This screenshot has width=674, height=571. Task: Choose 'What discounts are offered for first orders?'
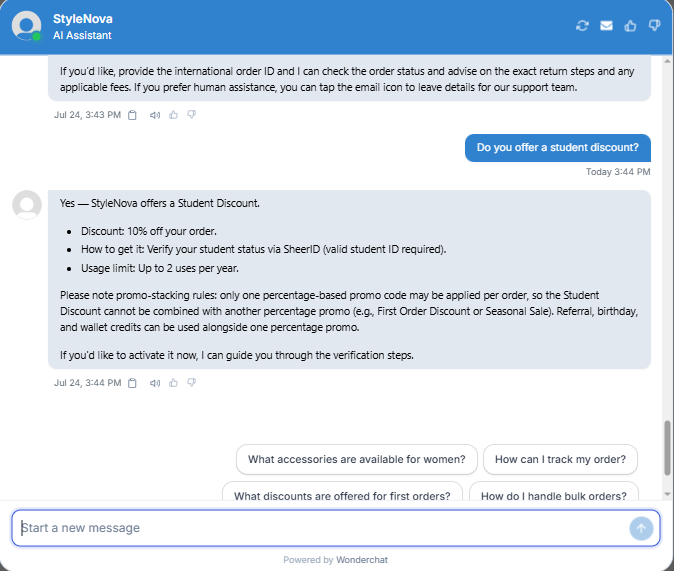342,491
